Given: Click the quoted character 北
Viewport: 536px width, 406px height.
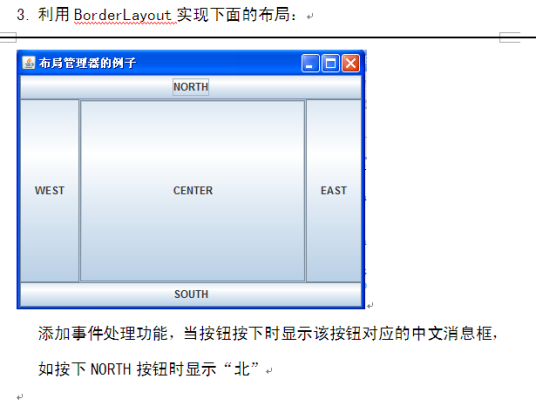Looking at the screenshot, I should click(242, 369).
